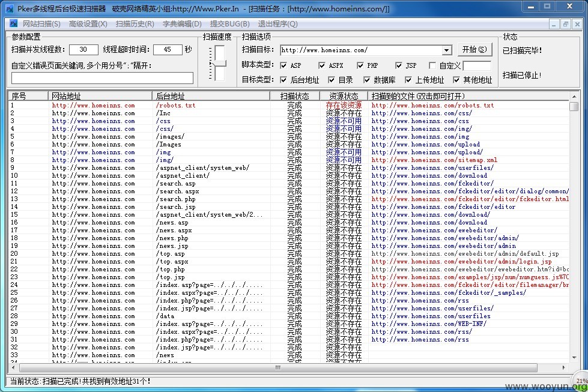Screen dimensions: 588x392
Task: Click the status bar scan-complete message
Action: (80, 382)
